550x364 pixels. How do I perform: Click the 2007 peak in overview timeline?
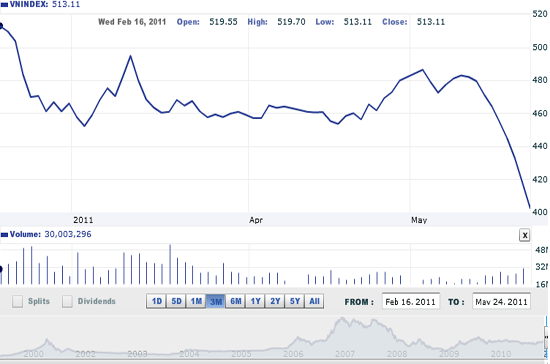point(342,319)
